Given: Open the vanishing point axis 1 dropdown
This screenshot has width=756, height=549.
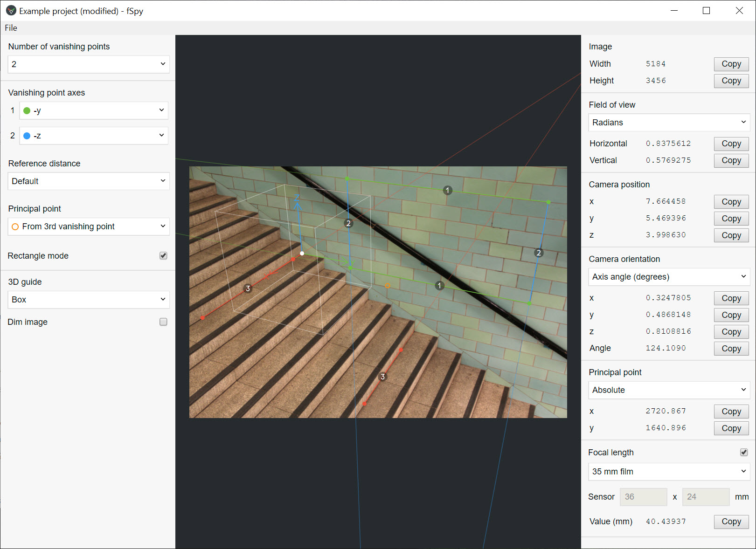Looking at the screenshot, I should click(x=94, y=111).
